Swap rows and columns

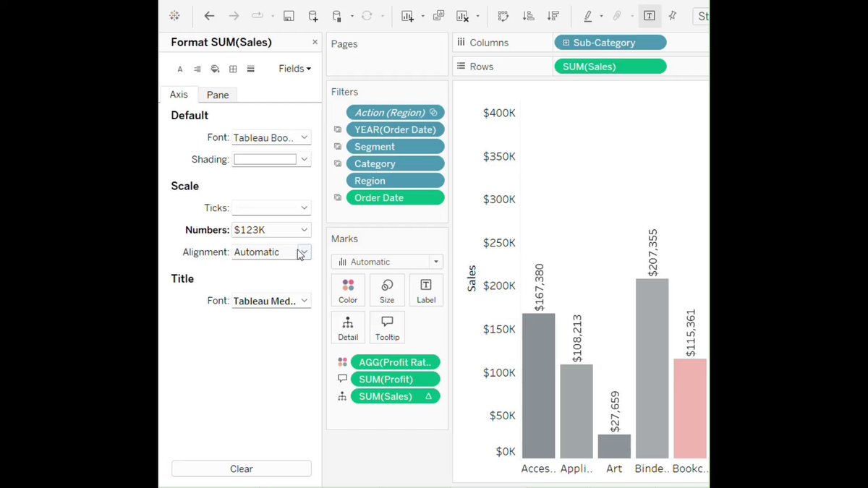pos(504,16)
